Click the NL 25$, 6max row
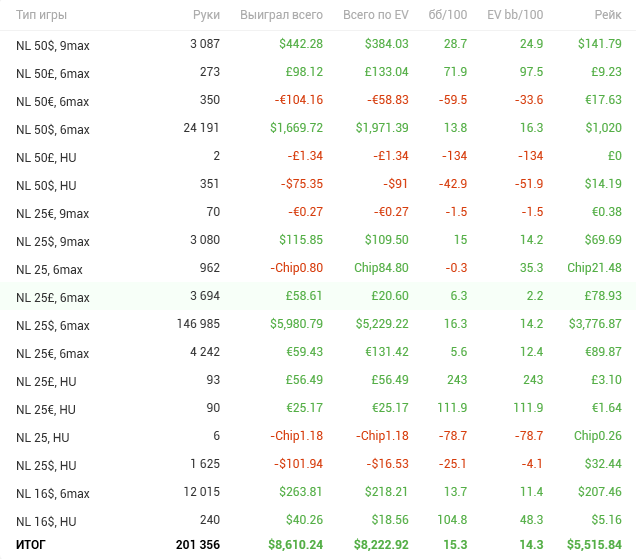Image resolution: width=636 pixels, height=559 pixels. tap(318, 324)
